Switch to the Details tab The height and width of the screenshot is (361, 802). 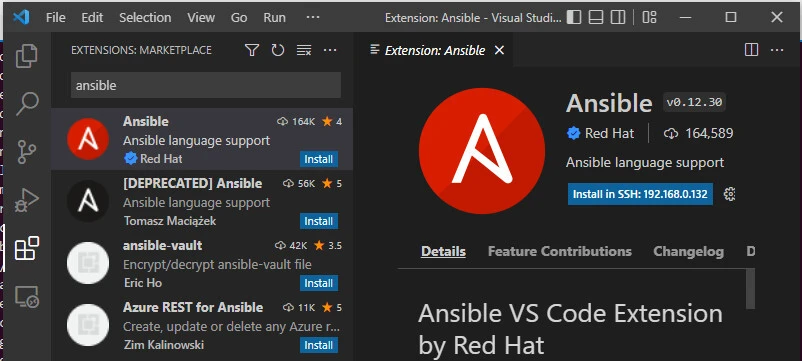point(443,252)
